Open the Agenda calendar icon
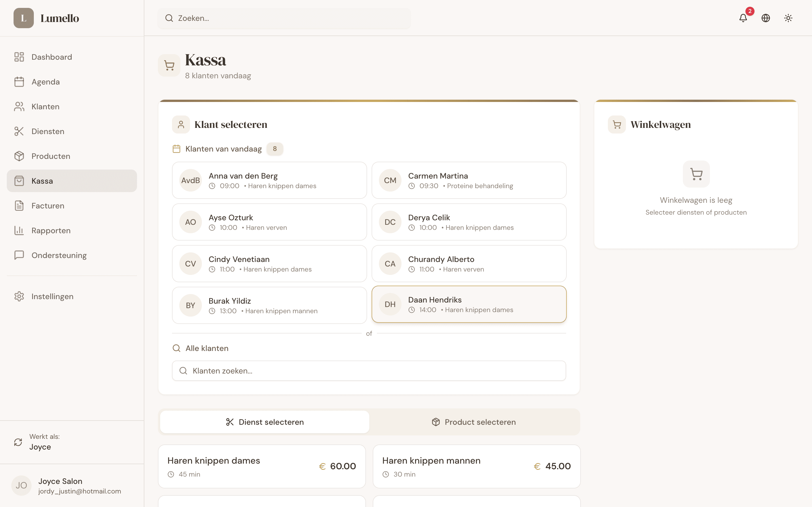 click(19, 81)
